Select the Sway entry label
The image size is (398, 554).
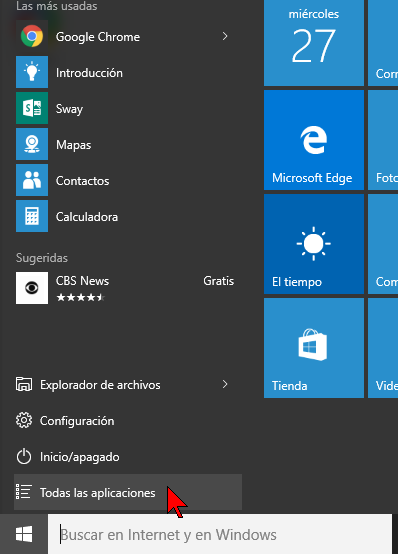(x=69, y=109)
